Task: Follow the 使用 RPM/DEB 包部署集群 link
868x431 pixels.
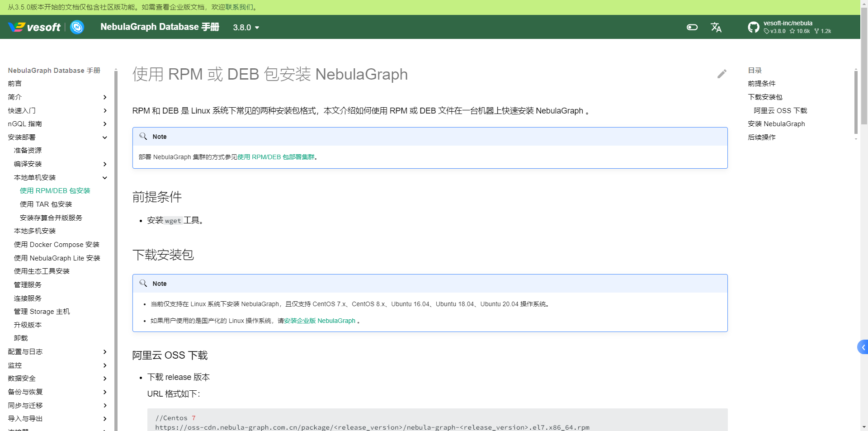Action: pos(276,157)
